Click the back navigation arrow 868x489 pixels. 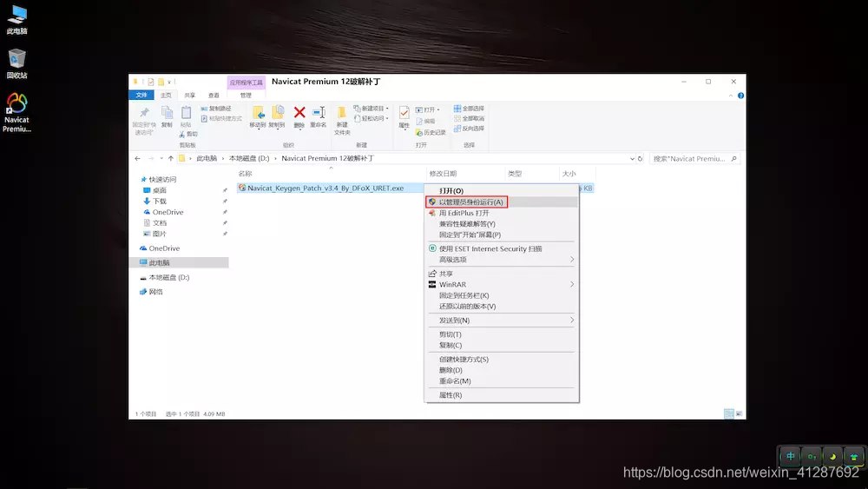click(137, 158)
